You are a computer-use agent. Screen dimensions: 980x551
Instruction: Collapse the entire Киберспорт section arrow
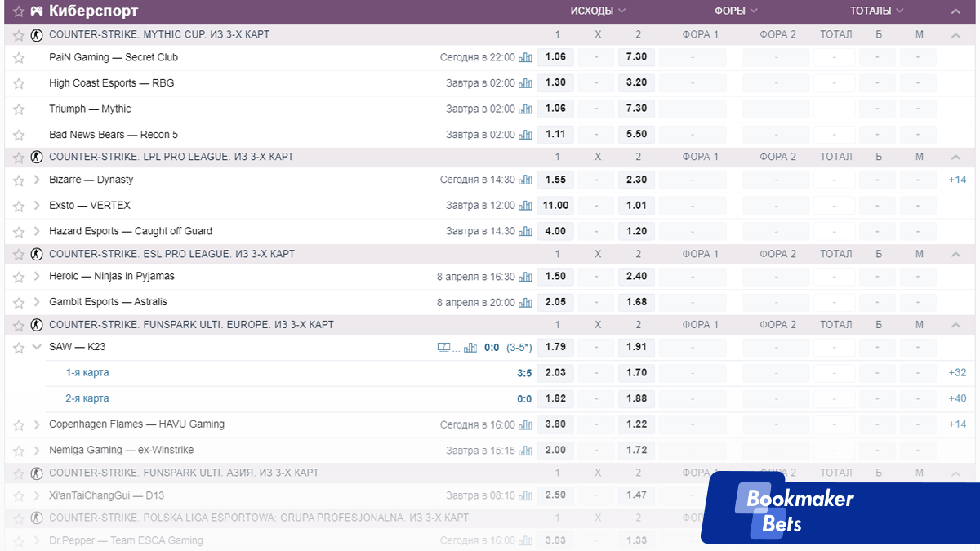955,11
